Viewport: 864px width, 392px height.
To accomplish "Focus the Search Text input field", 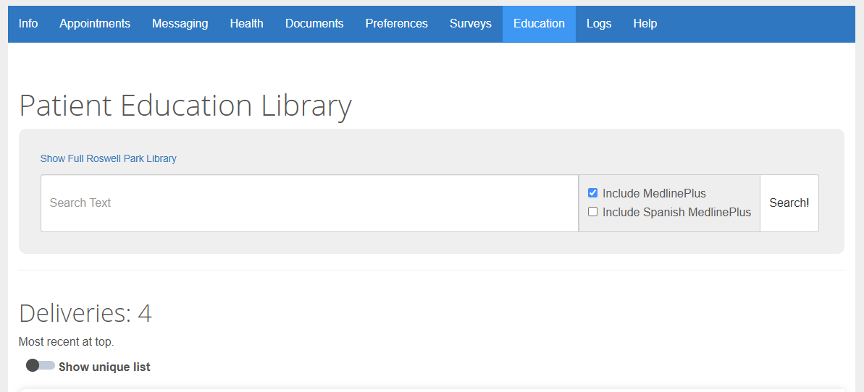I will pyautogui.click(x=309, y=203).
